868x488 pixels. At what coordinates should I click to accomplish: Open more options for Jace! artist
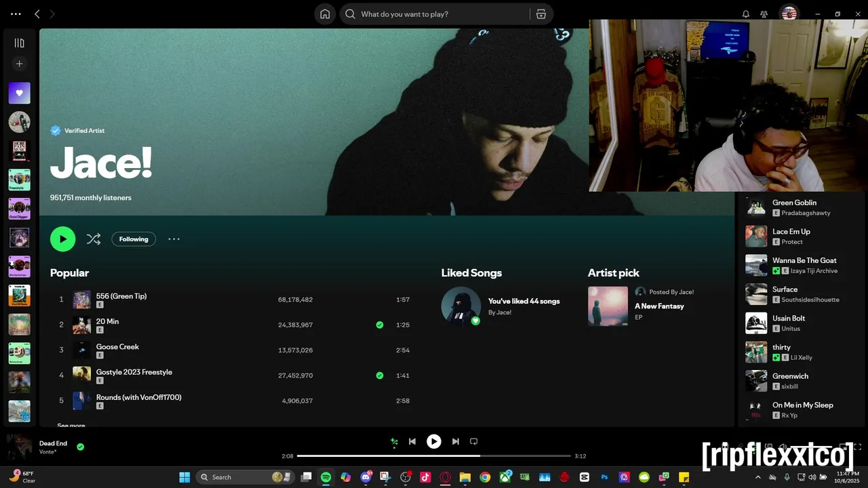tap(174, 239)
